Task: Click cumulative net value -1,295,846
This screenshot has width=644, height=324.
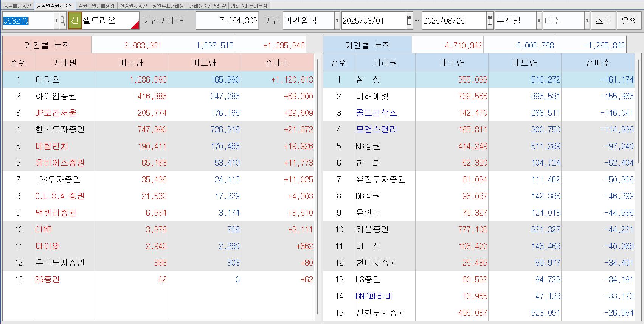Action: pos(604,45)
